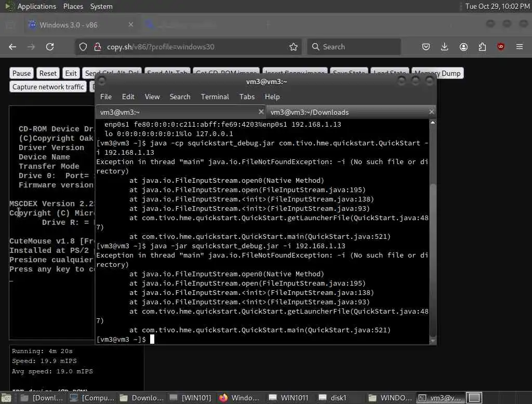532x404 pixels.
Task: Click 'Avg speed: 19.0 mIPS' text
Action: (52, 371)
